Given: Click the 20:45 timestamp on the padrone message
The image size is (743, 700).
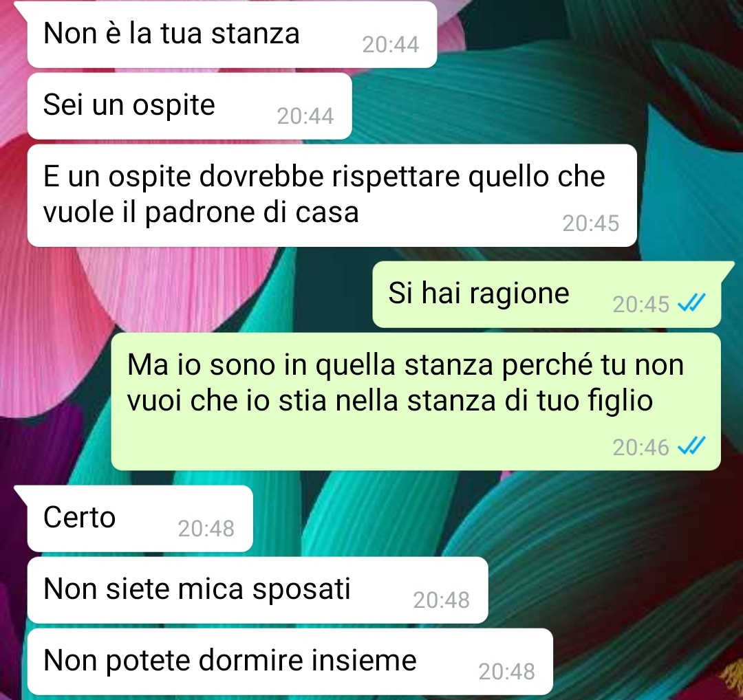Looking at the screenshot, I should [x=590, y=223].
